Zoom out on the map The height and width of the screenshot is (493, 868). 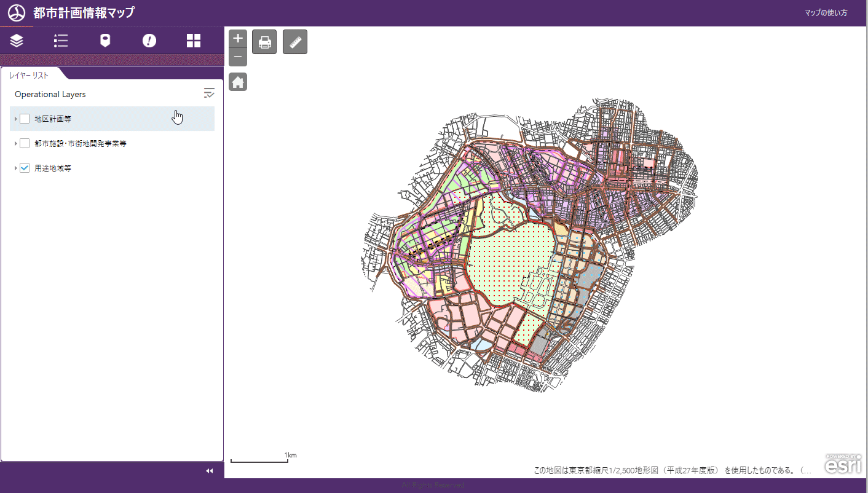(x=238, y=57)
